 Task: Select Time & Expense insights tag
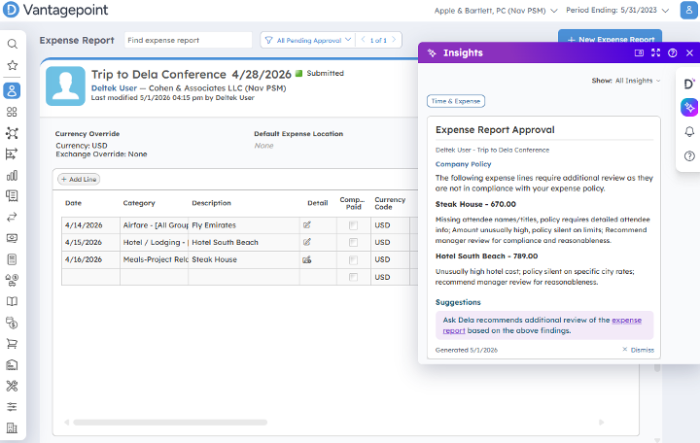click(x=456, y=101)
